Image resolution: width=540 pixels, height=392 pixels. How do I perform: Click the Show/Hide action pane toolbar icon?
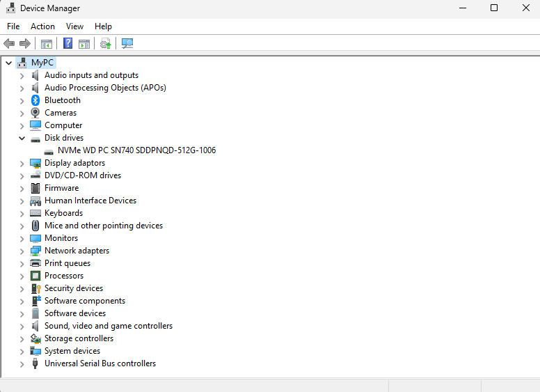pos(84,43)
